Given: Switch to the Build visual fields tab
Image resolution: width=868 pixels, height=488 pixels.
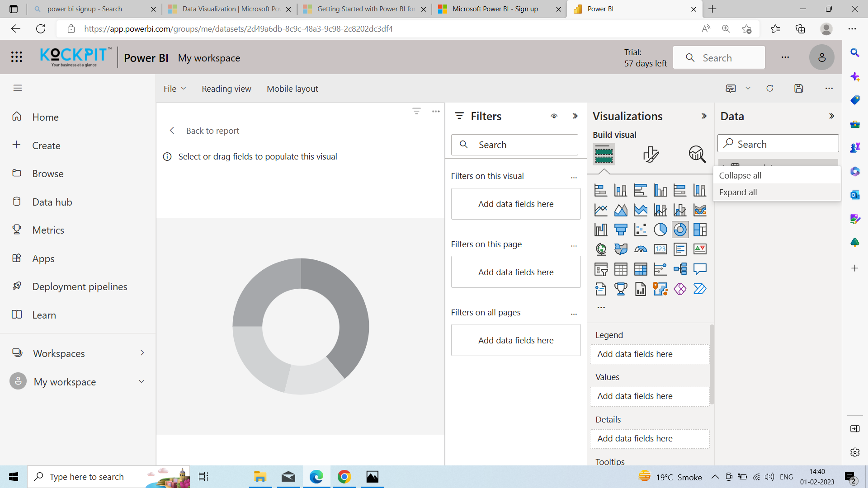Looking at the screenshot, I should [x=604, y=154].
